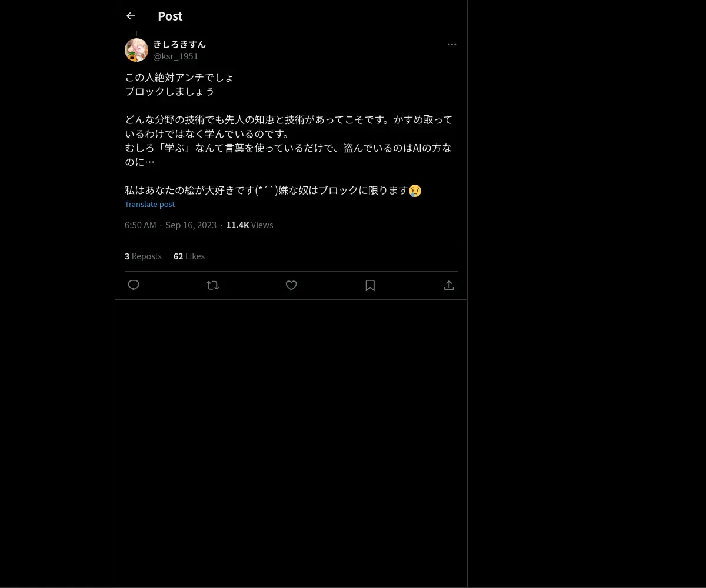Visit the @ksr_1951 handle
The image size is (706, 588).
[x=175, y=56]
